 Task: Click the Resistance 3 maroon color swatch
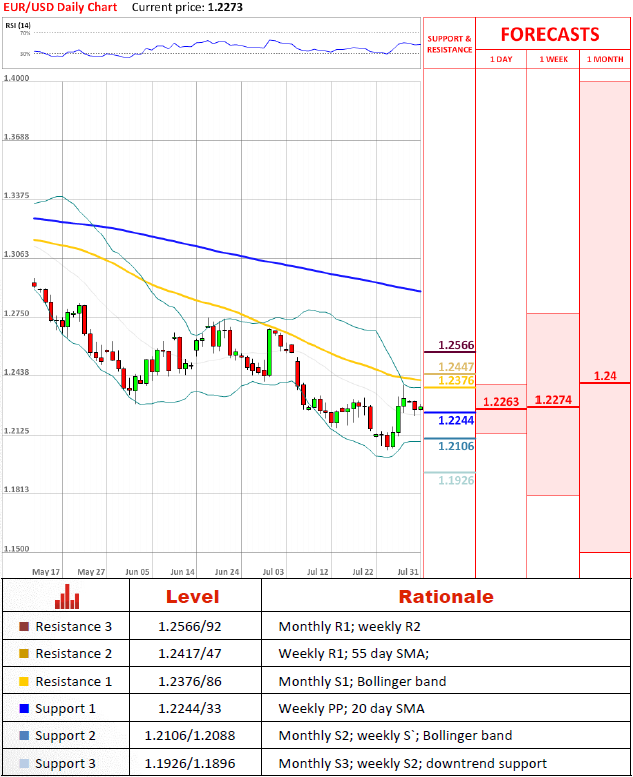click(x=24, y=626)
